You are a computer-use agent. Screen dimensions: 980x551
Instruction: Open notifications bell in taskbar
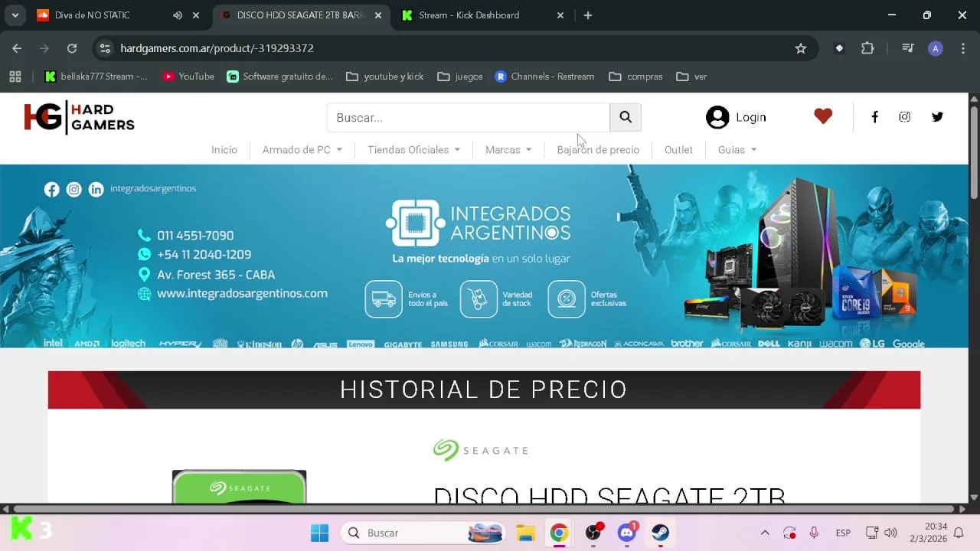(959, 533)
